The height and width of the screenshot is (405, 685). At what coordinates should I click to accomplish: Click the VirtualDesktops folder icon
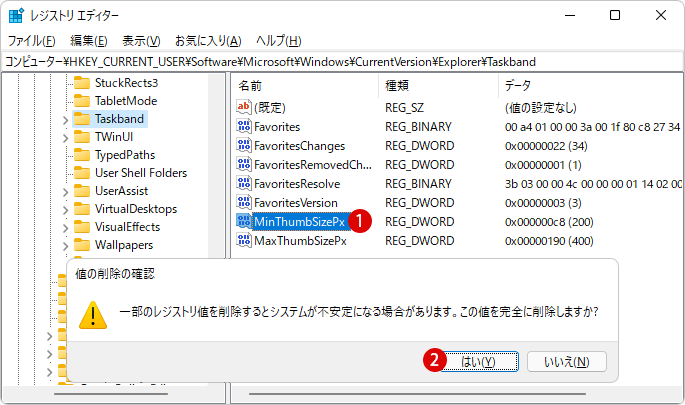pos(82,209)
